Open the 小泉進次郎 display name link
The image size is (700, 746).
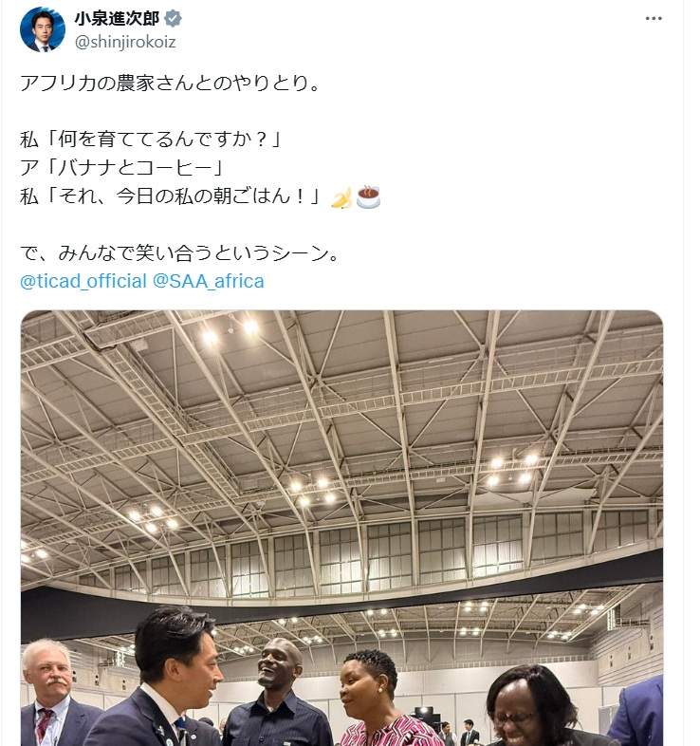117,19
